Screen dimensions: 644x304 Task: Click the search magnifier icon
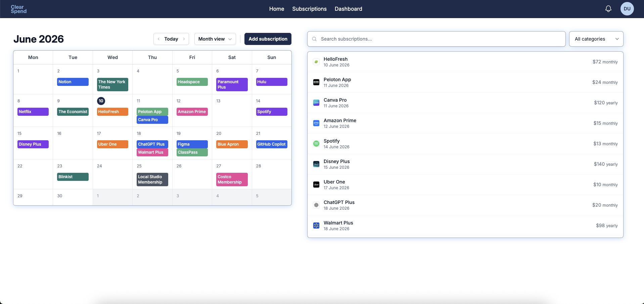click(314, 39)
